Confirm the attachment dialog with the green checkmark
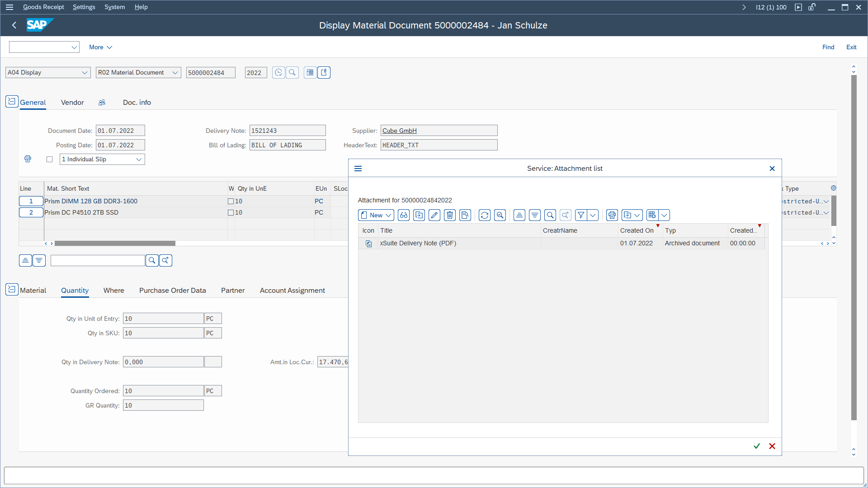Image resolution: width=868 pixels, height=488 pixels. click(757, 446)
